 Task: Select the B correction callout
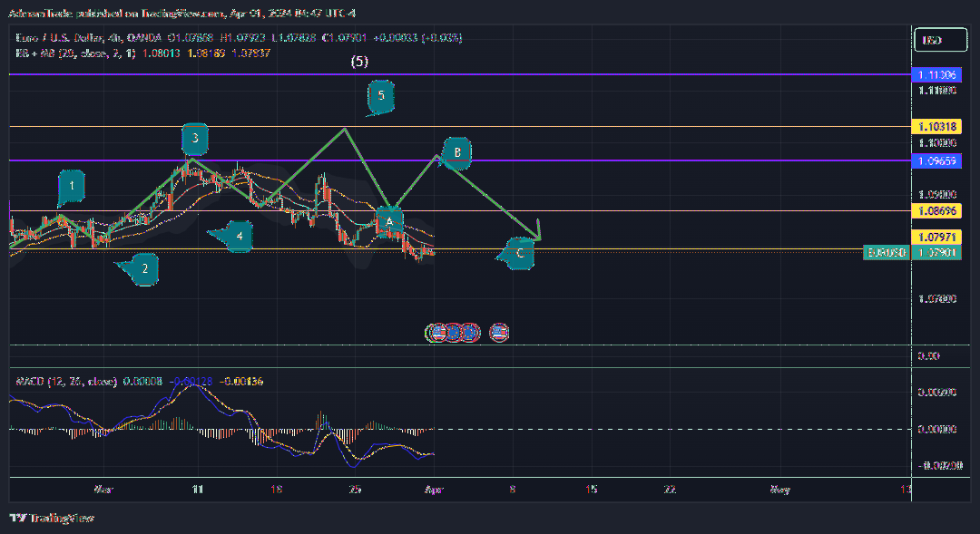456,153
